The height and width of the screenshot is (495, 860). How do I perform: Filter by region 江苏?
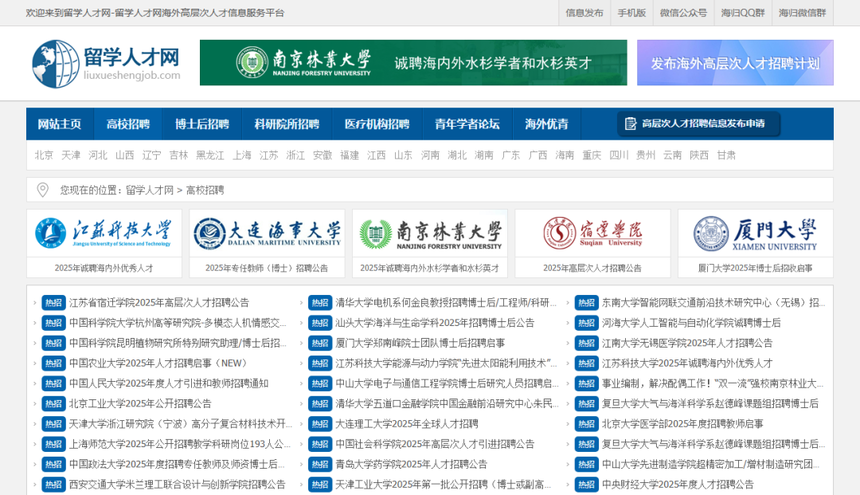(269, 155)
